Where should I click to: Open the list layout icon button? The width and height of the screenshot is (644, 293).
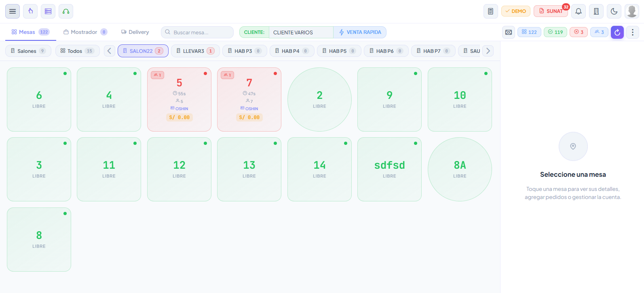[x=48, y=11]
